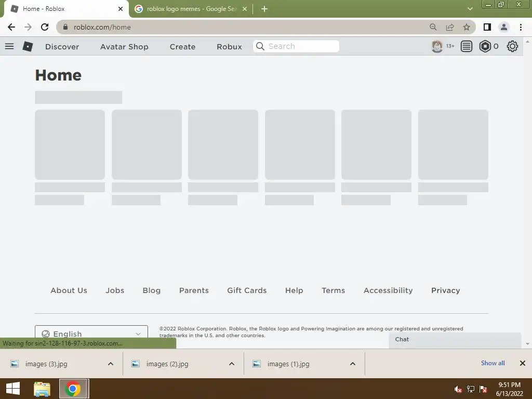Close the Home - Roblox tab
This screenshot has height=399, width=532.
point(121,9)
